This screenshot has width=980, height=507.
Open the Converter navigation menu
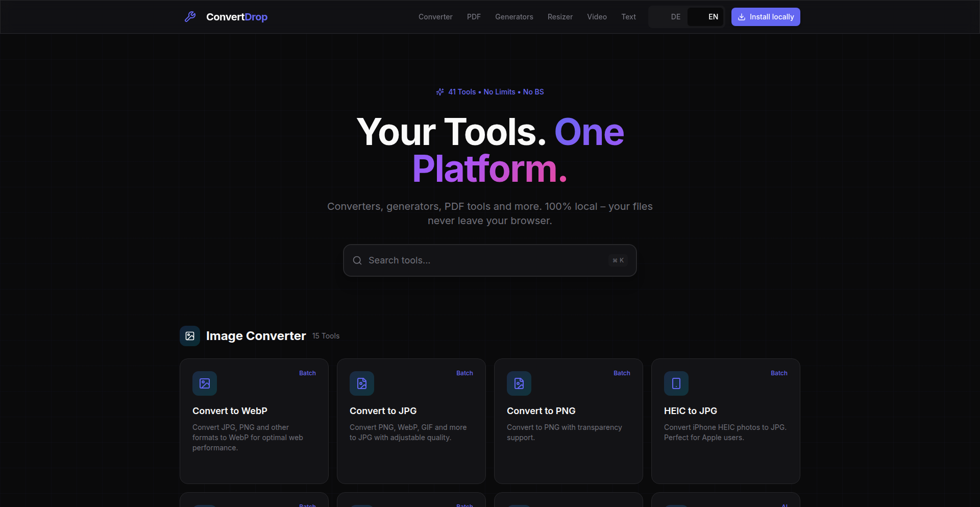pos(435,17)
